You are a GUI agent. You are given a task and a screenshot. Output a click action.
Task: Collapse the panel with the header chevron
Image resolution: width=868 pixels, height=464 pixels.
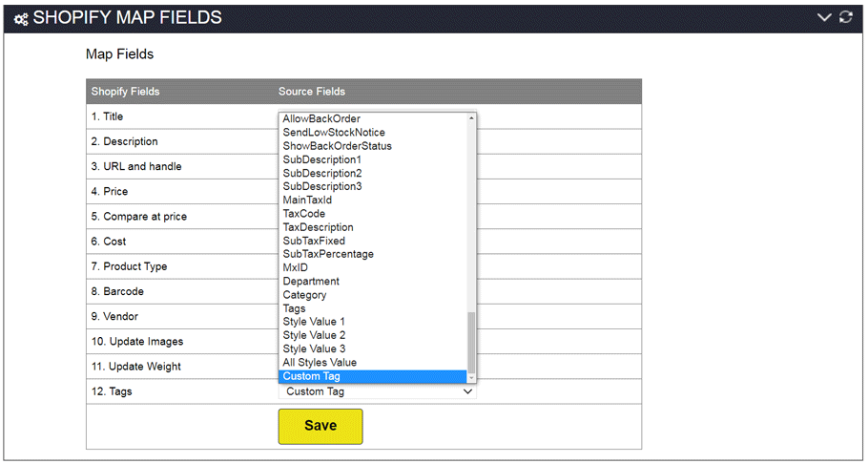824,17
